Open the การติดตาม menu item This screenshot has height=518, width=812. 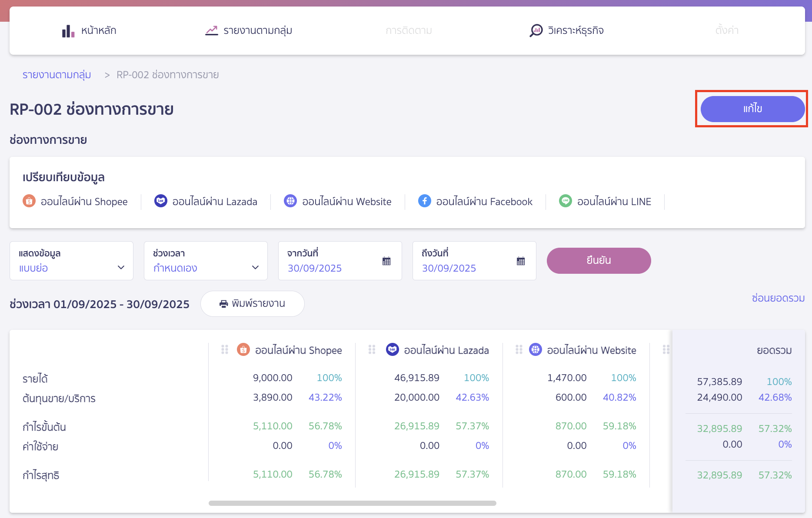click(408, 30)
